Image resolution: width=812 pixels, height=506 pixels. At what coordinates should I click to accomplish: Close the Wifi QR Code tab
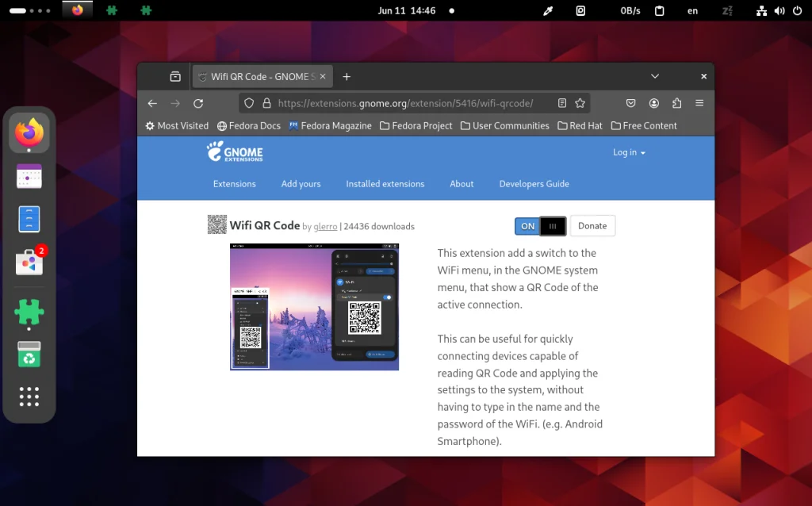323,77
